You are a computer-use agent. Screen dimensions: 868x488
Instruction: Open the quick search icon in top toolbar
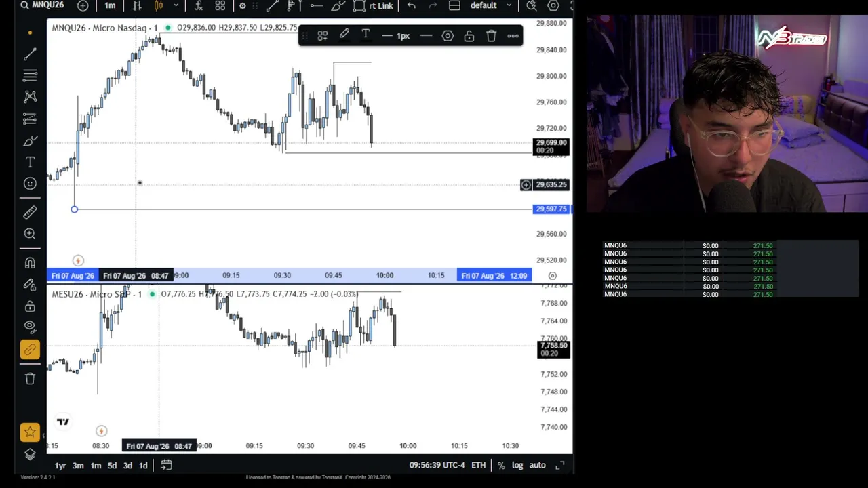pos(532,5)
